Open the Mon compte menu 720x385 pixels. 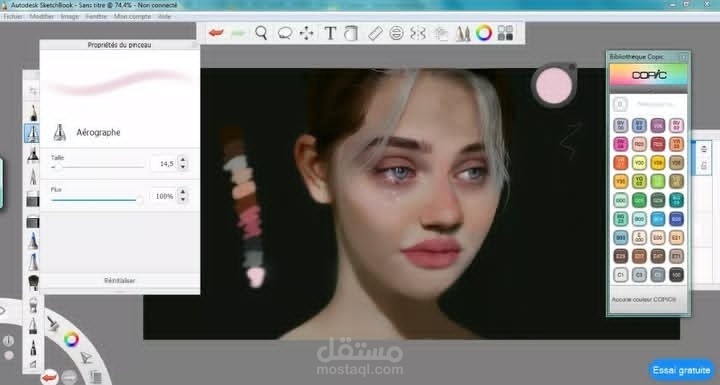point(132,17)
